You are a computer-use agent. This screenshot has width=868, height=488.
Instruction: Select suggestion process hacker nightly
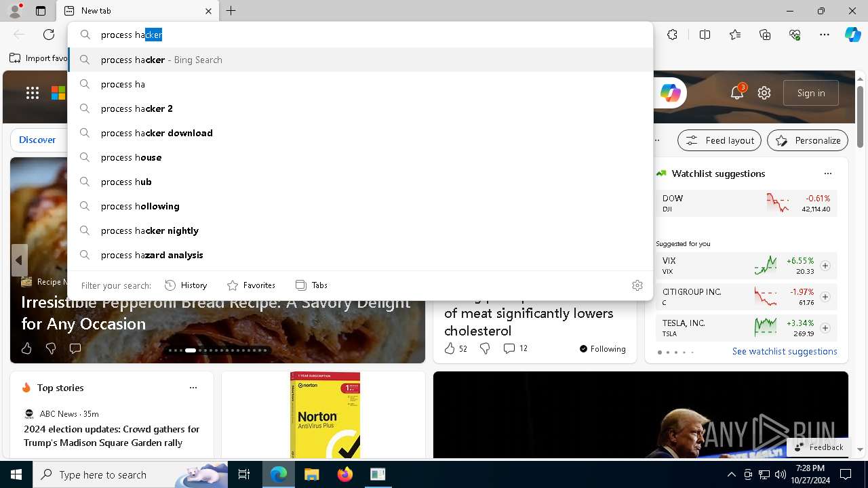pos(361,230)
